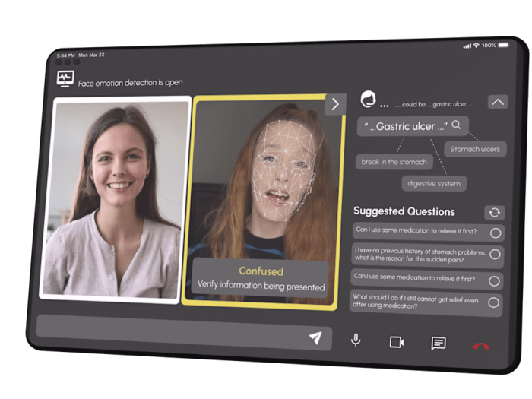Open the chat transcript icon
The height and width of the screenshot is (399, 532).
[439, 344]
